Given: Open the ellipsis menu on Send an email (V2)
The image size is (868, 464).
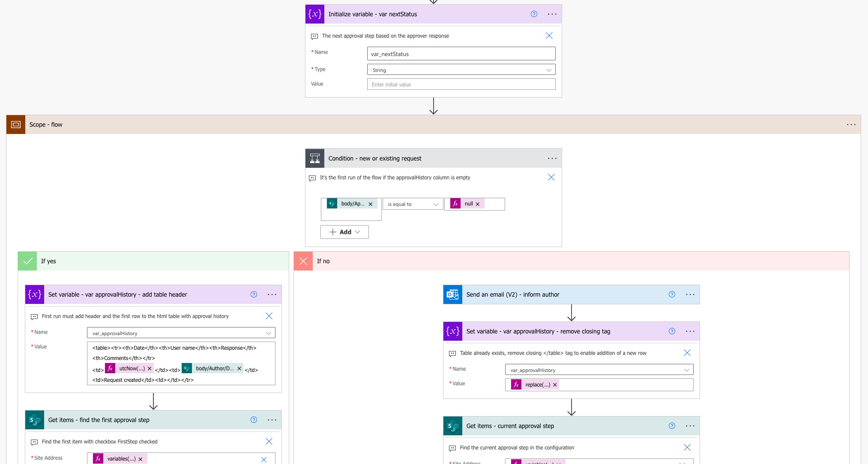Looking at the screenshot, I should click(690, 294).
